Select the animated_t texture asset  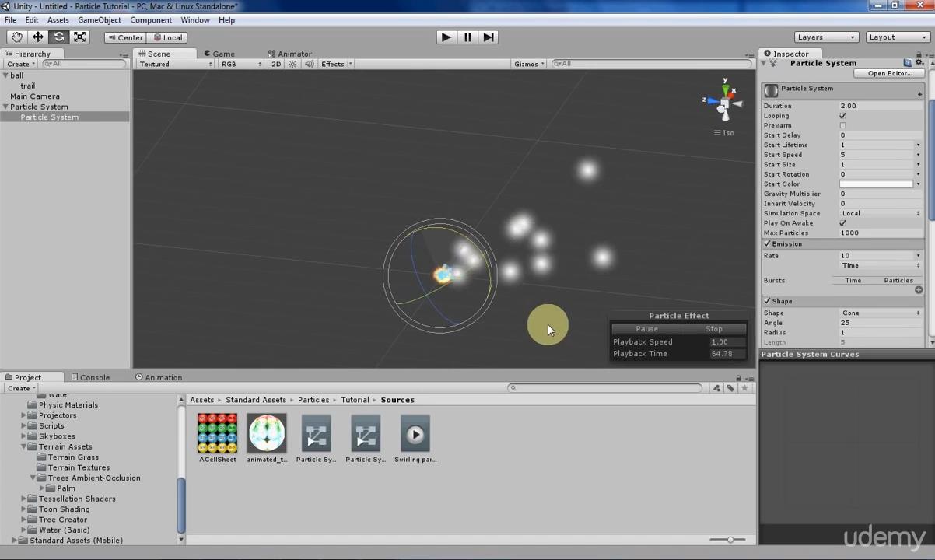pyautogui.click(x=267, y=439)
